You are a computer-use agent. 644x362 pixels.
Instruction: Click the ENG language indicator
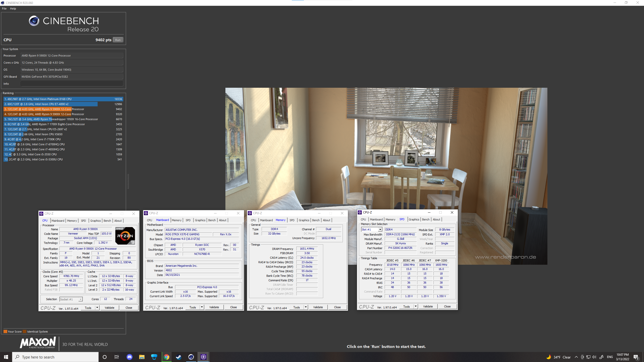[610, 357]
